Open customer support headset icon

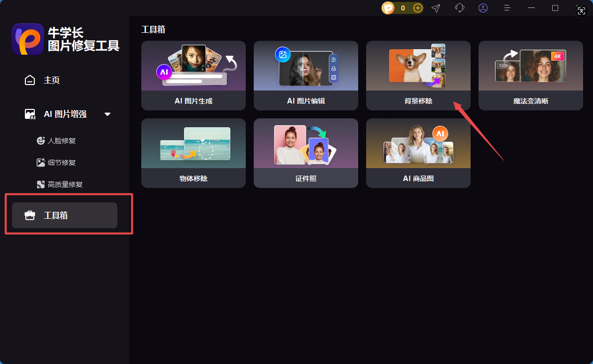460,8
